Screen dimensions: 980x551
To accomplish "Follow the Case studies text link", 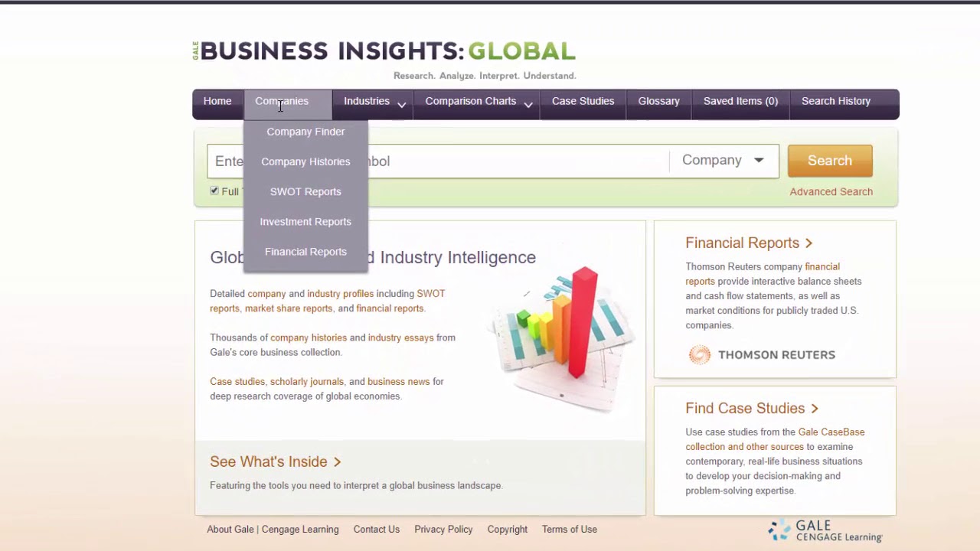I will [237, 382].
